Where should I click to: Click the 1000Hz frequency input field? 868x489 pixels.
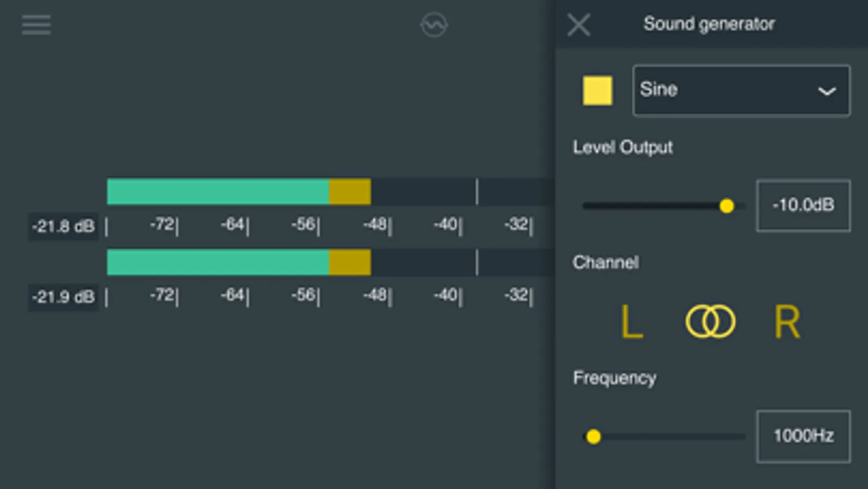click(803, 436)
